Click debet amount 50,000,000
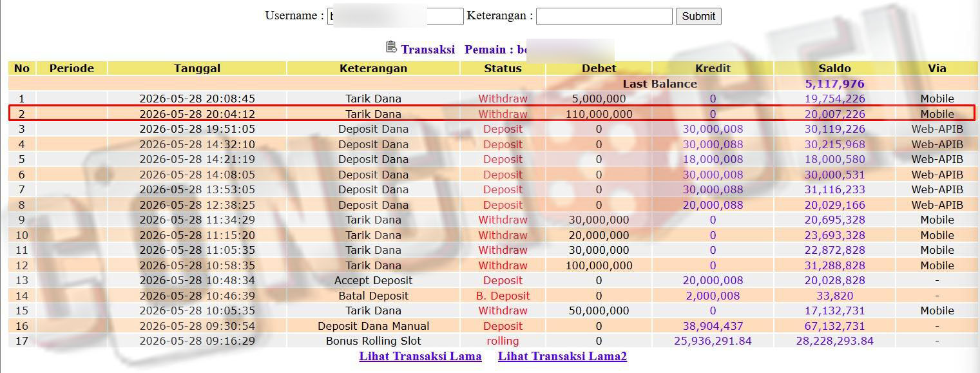 (x=599, y=311)
